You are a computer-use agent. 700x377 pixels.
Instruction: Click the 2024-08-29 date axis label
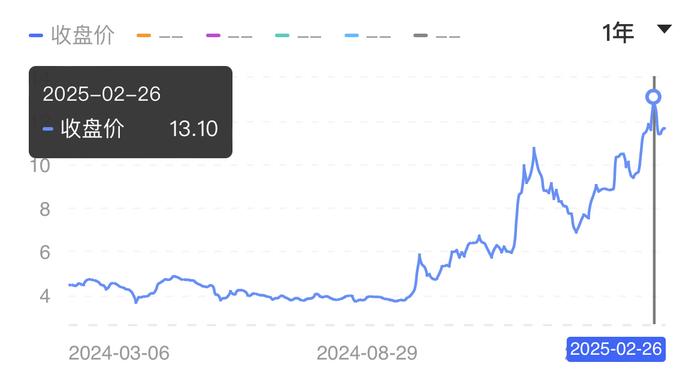[367, 353]
